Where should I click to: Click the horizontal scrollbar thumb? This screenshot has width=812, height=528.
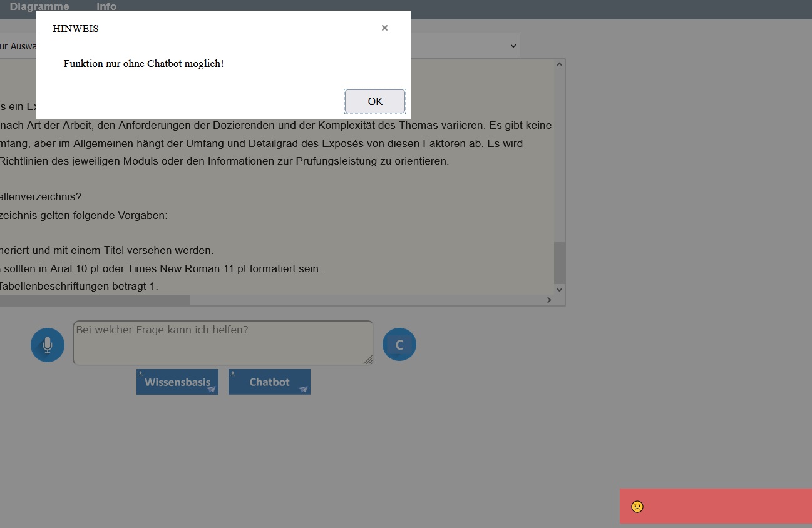(94, 300)
